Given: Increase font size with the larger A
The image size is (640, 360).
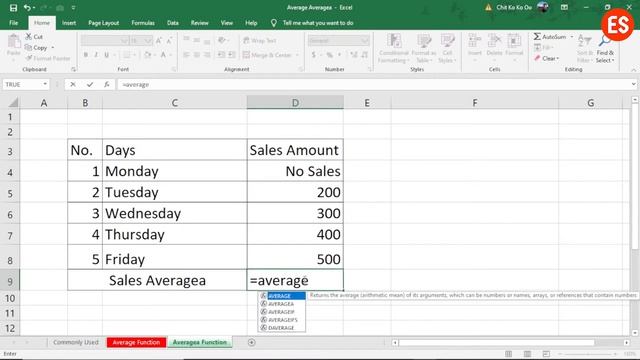Looking at the screenshot, I should pyautogui.click(x=159, y=40).
